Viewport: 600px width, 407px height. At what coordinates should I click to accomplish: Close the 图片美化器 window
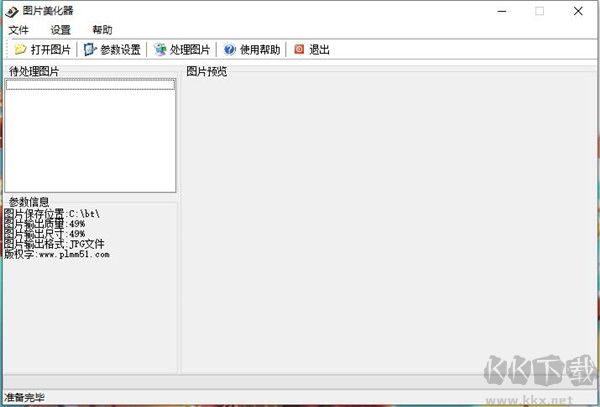coord(578,11)
